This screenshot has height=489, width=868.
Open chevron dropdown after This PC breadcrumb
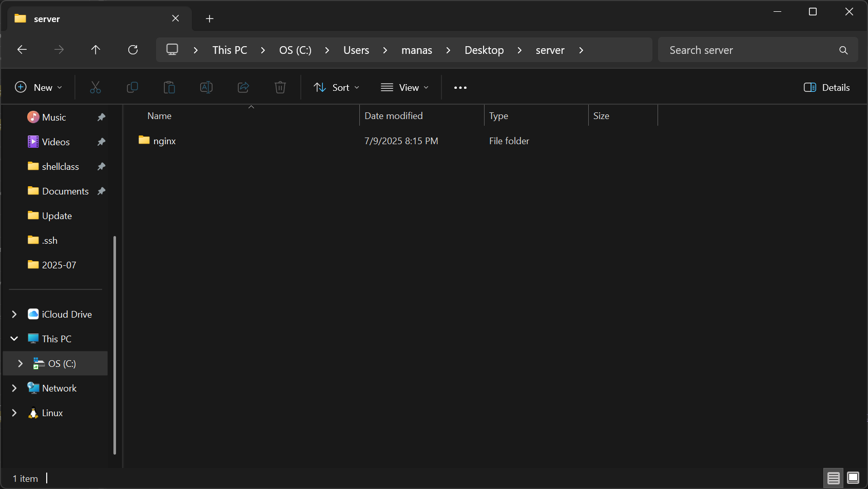[263, 50]
